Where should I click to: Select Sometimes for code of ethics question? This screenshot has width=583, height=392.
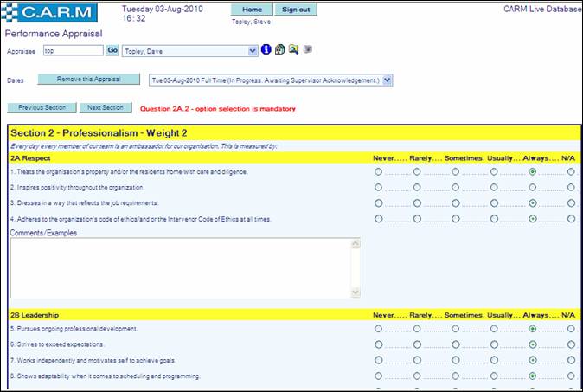455,219
